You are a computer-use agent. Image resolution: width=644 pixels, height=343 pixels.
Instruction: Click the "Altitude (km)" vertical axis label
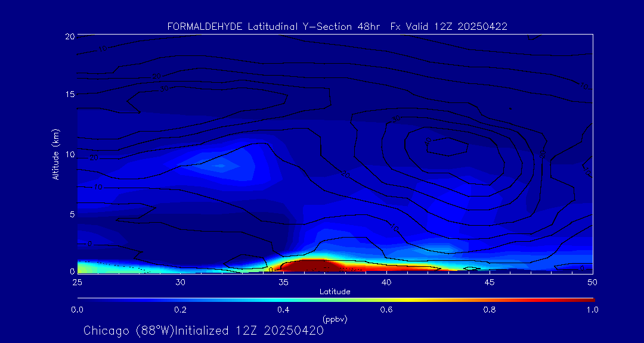coord(55,154)
